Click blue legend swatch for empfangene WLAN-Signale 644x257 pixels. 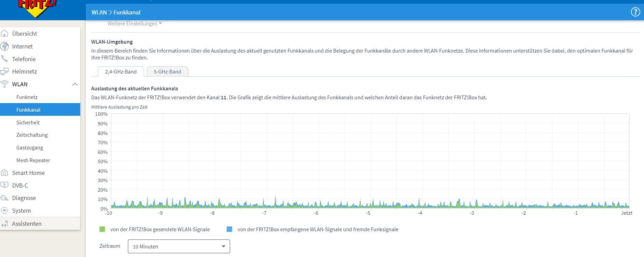click(229, 229)
